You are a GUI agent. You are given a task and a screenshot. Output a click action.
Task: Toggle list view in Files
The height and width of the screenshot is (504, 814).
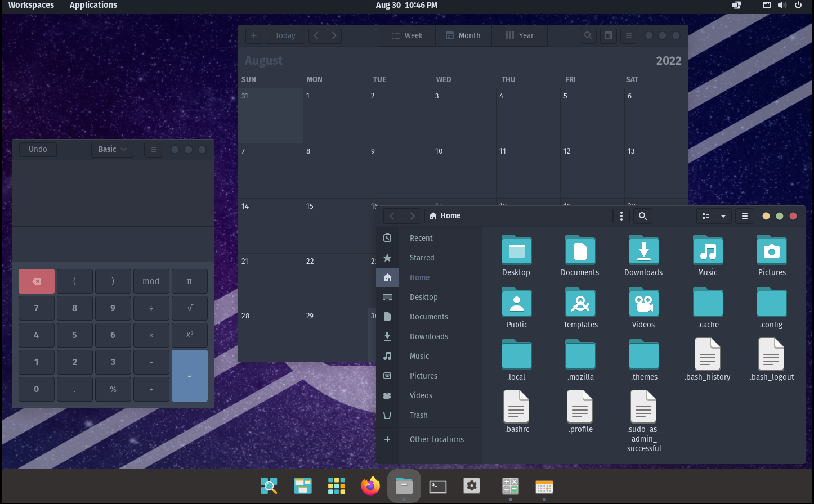point(706,216)
